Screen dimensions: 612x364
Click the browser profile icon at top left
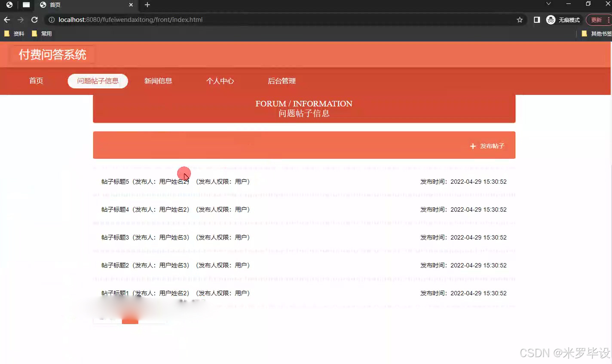tap(9, 5)
